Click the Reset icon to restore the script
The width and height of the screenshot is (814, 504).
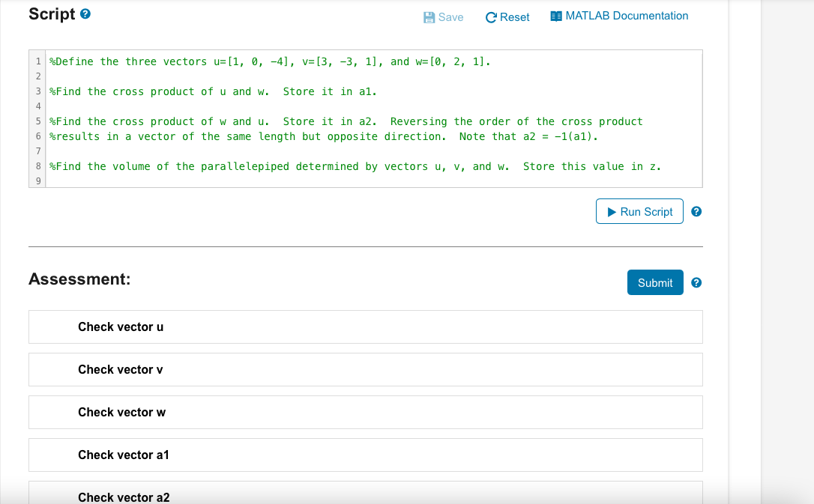pyautogui.click(x=490, y=16)
